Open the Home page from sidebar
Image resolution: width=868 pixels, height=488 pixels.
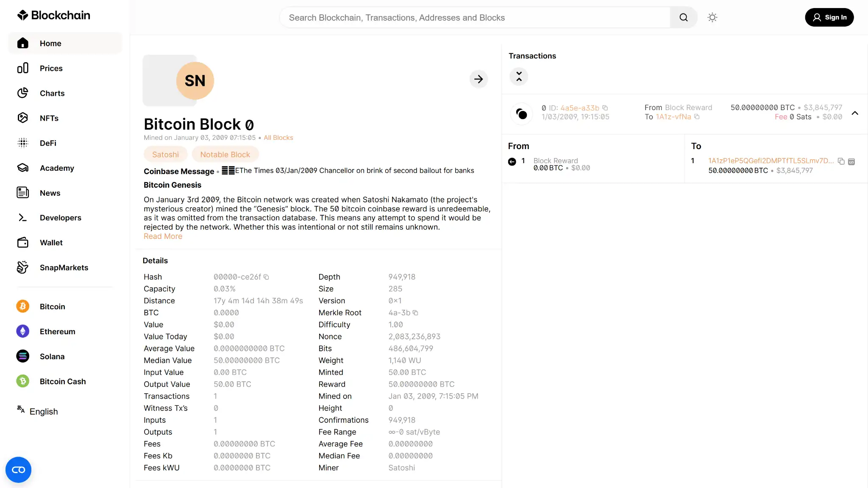65,43
